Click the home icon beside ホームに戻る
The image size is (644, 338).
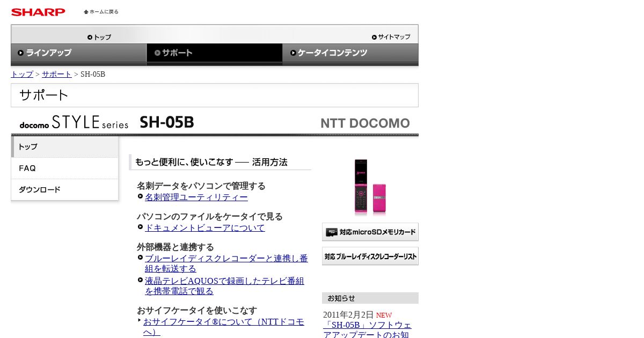coord(86,12)
